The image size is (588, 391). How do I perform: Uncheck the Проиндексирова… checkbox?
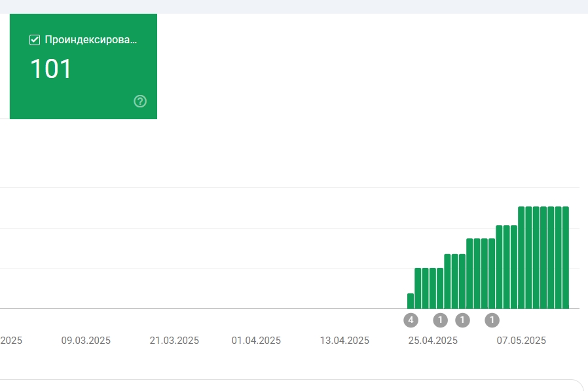tap(35, 40)
